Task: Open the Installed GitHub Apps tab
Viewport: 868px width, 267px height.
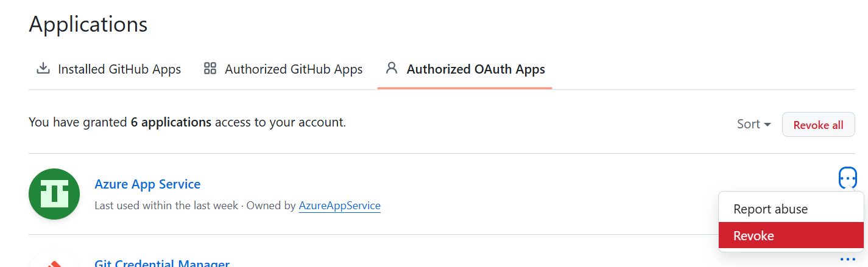Action: [x=108, y=69]
